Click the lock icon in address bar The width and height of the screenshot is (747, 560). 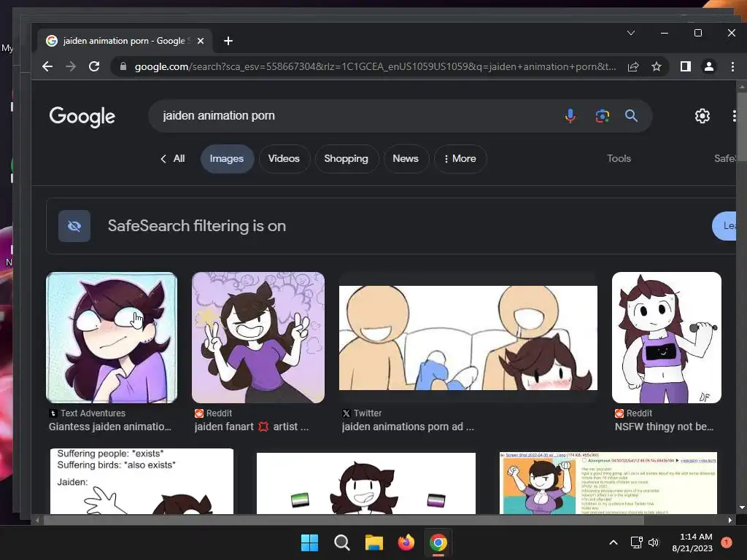pyautogui.click(x=123, y=66)
